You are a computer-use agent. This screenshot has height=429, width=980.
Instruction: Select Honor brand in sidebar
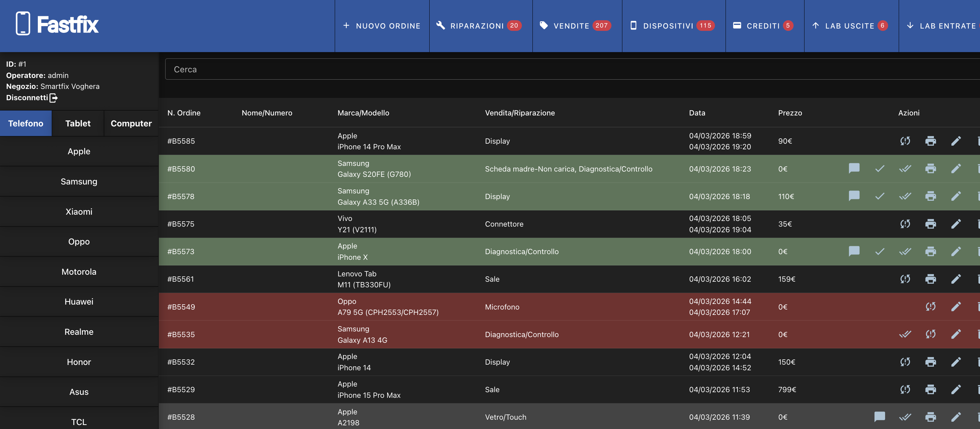tap(79, 362)
